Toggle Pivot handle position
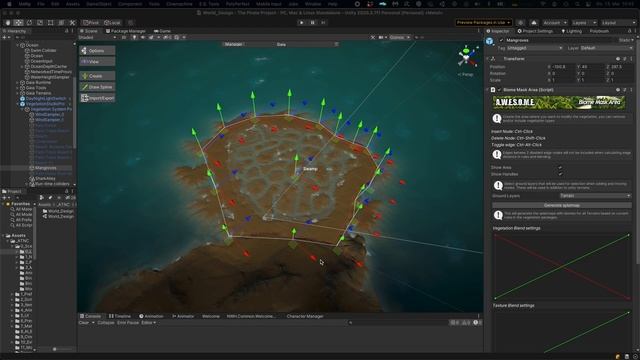Screen dimensions: 640x360 click(91, 23)
